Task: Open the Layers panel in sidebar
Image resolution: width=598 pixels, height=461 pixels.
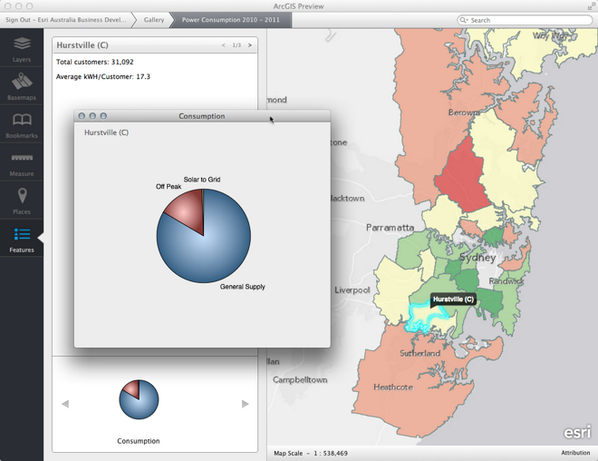Action: click(x=22, y=48)
